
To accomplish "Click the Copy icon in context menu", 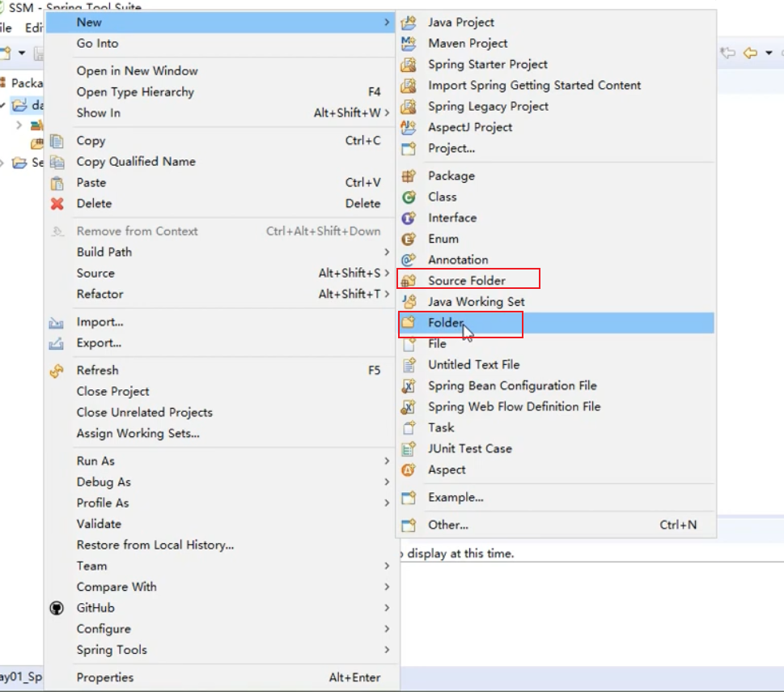I will tap(57, 141).
